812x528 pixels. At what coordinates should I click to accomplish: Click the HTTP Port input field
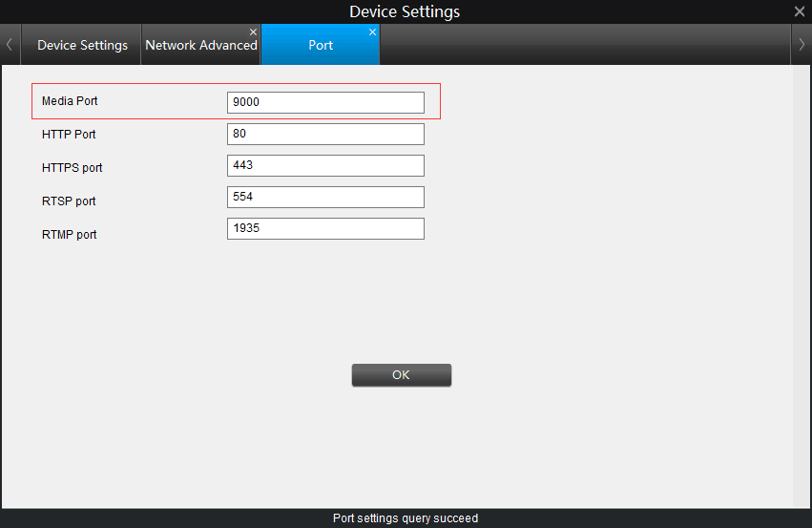(325, 134)
